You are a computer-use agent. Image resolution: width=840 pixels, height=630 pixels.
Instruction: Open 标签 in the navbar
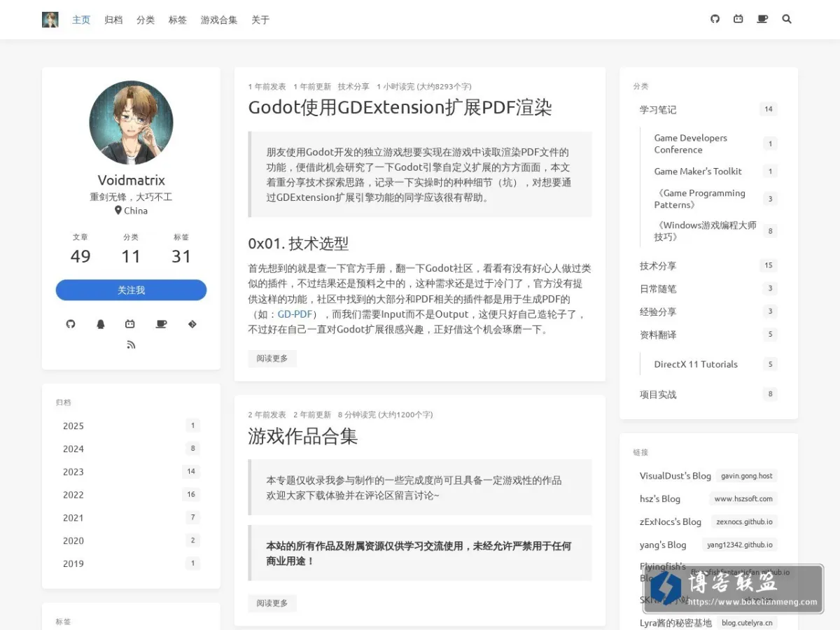tap(178, 20)
